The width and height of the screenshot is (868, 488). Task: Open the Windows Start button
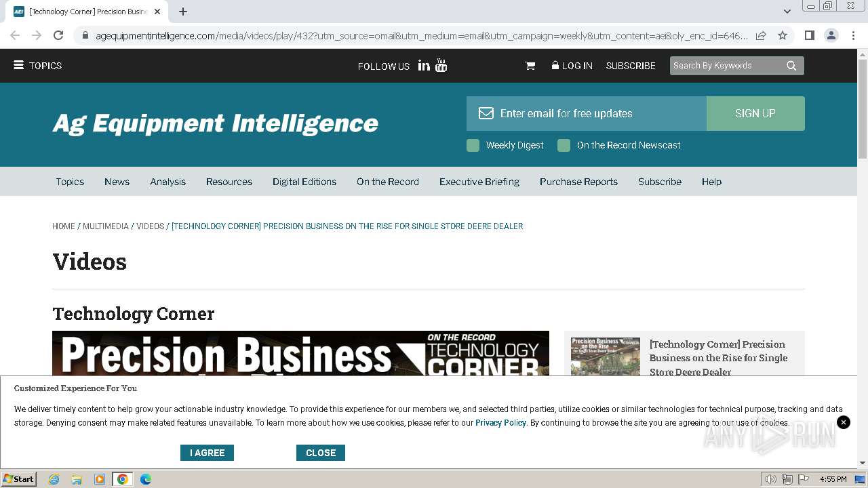(x=19, y=479)
